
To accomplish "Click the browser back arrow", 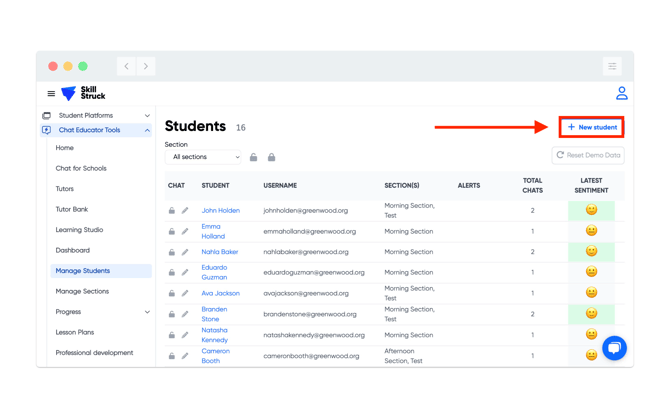I will (x=127, y=66).
